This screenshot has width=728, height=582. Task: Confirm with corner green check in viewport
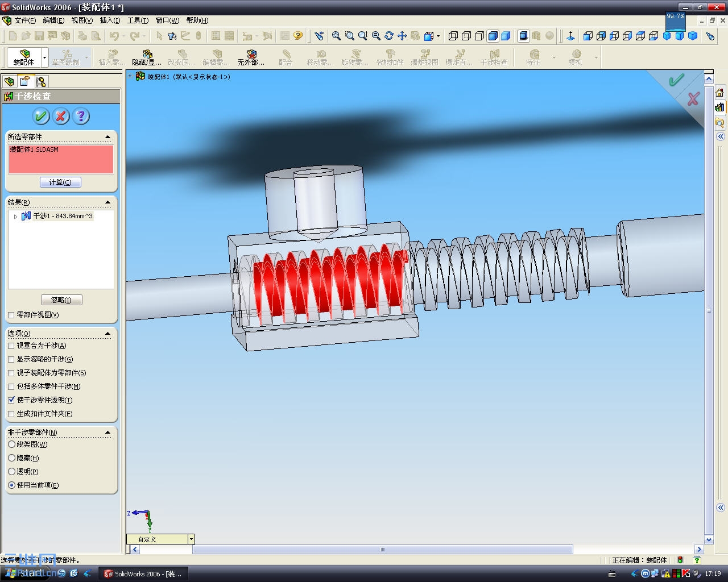point(676,81)
